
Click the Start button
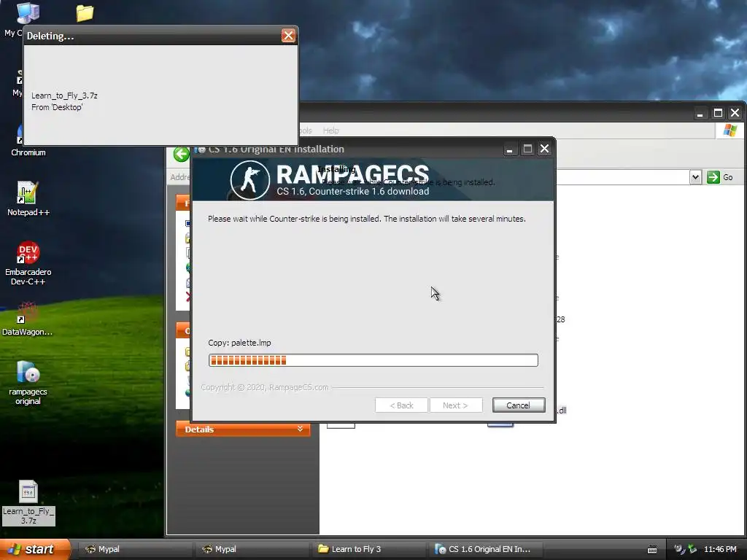[34, 549]
